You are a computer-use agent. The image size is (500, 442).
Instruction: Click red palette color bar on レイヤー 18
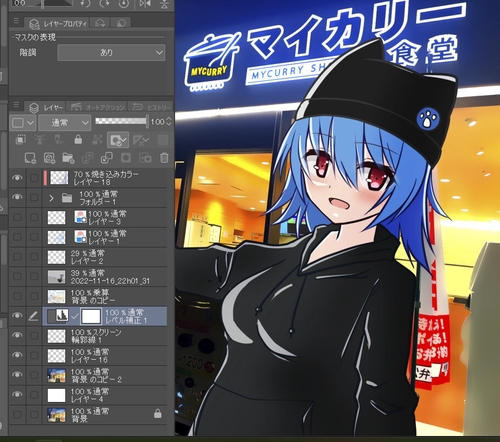(45, 178)
